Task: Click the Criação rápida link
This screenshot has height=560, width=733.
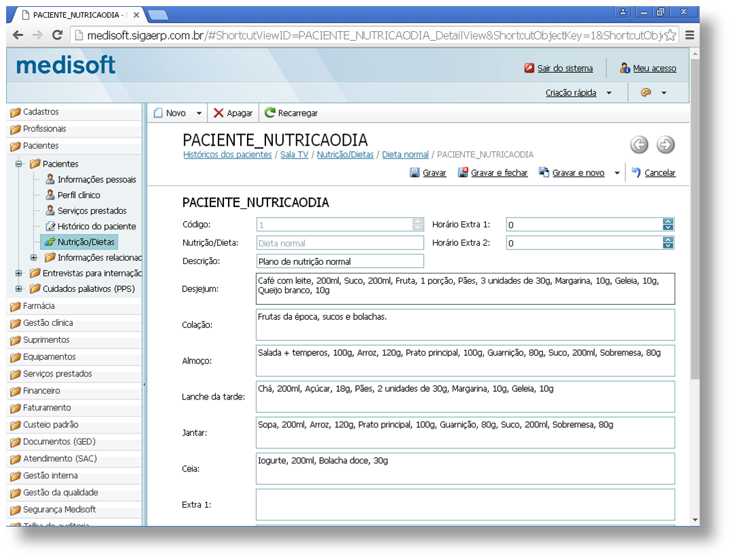Action: click(x=571, y=93)
